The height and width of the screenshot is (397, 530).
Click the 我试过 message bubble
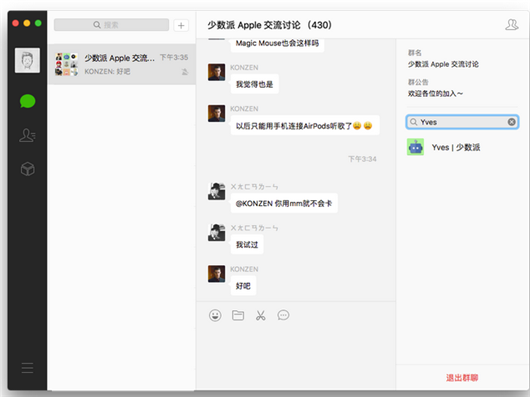point(247,245)
